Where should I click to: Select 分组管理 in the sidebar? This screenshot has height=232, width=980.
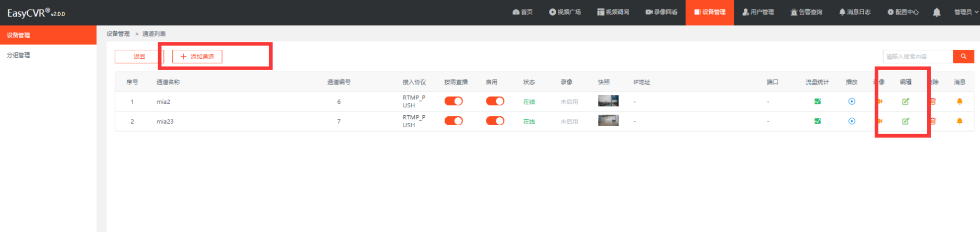[18, 55]
